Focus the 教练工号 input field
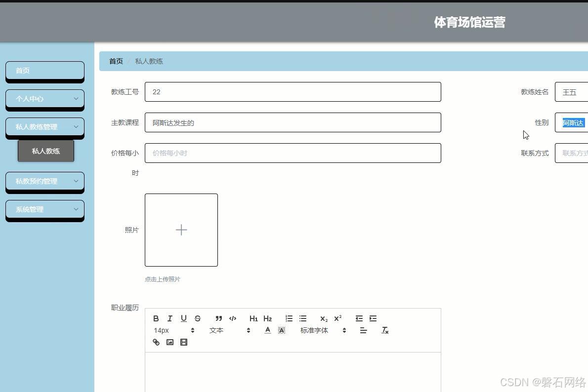This screenshot has height=392, width=588. click(293, 92)
